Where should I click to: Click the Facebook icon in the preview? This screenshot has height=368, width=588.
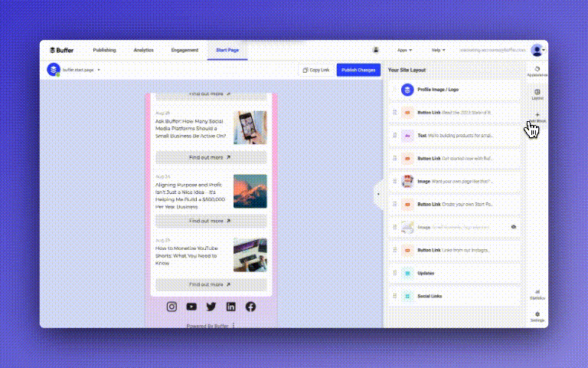250,307
